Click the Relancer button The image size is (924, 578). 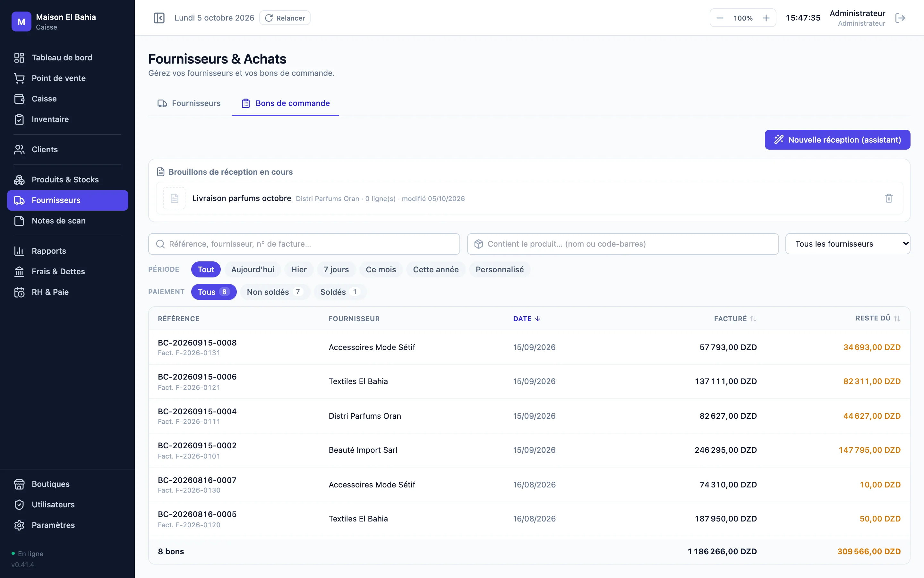point(285,18)
